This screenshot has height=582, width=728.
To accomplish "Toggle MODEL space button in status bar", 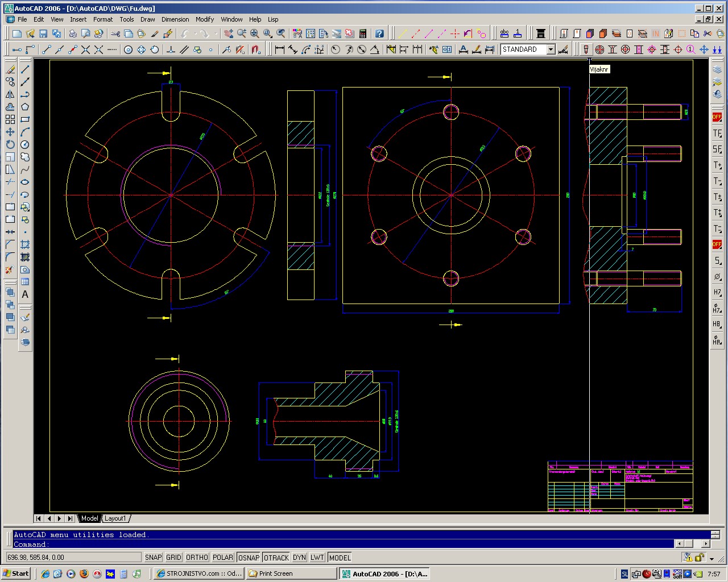I will click(x=340, y=558).
